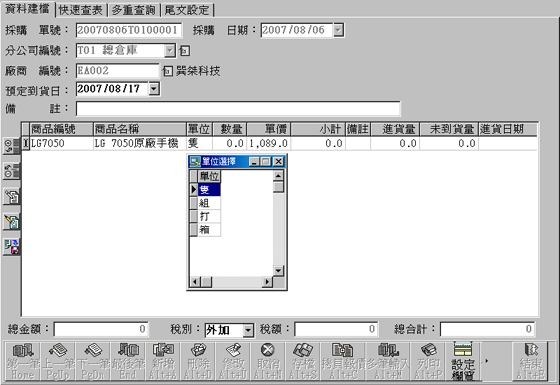Select the cell LG 7050原廠手機

pos(140,144)
